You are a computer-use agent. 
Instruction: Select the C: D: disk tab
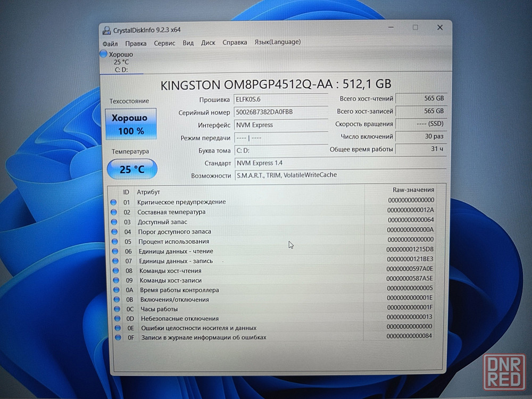pyautogui.click(x=121, y=62)
